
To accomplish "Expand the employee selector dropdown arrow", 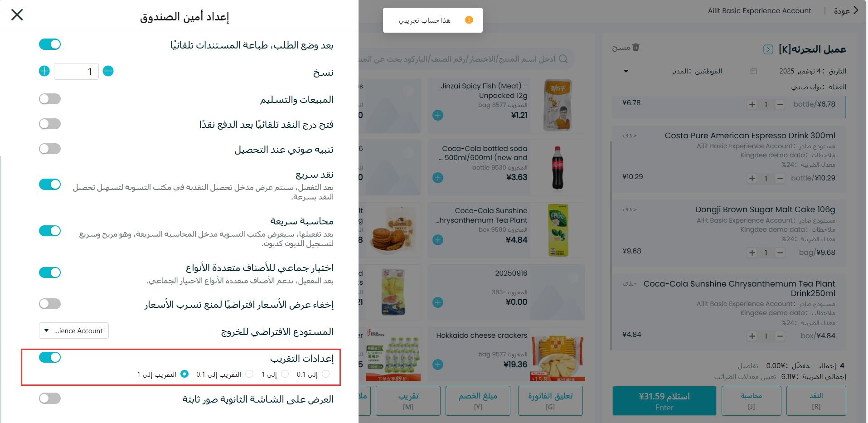I will pos(626,71).
